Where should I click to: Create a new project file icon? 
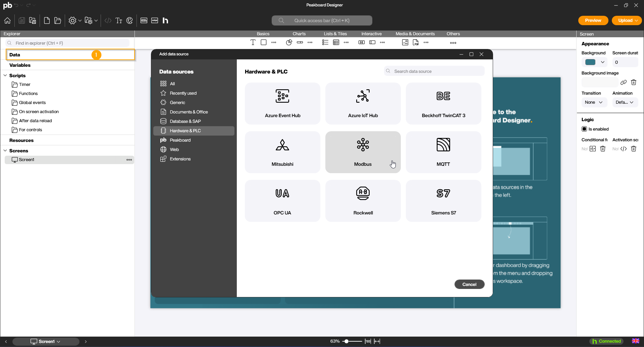[47, 20]
